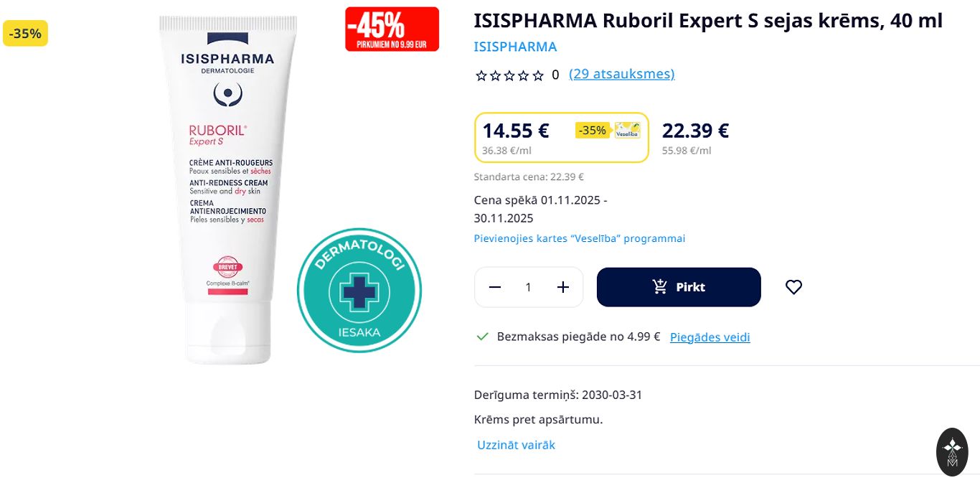The width and height of the screenshot is (980, 488).
Task: Click the standard price 22.39 €
Action: 695,131
